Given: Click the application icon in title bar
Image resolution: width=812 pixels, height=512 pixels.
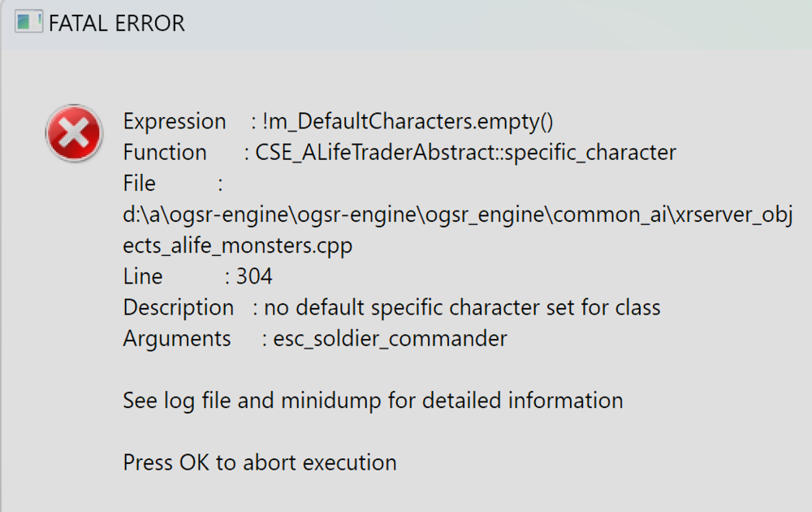Looking at the screenshot, I should coord(29,23).
